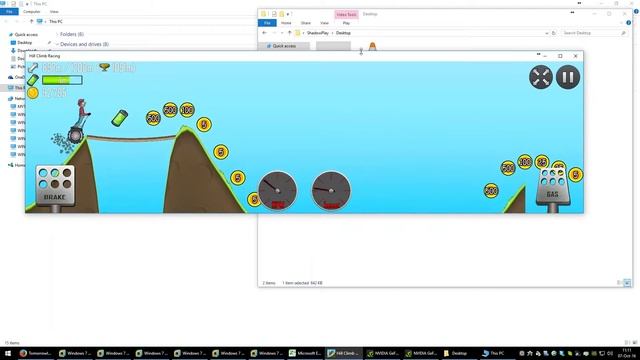Click the Video Tools contextual tab header

(347, 14)
